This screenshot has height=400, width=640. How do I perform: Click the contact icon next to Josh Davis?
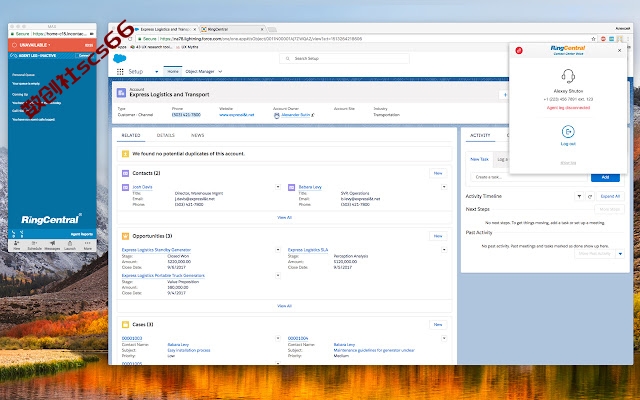tap(125, 188)
